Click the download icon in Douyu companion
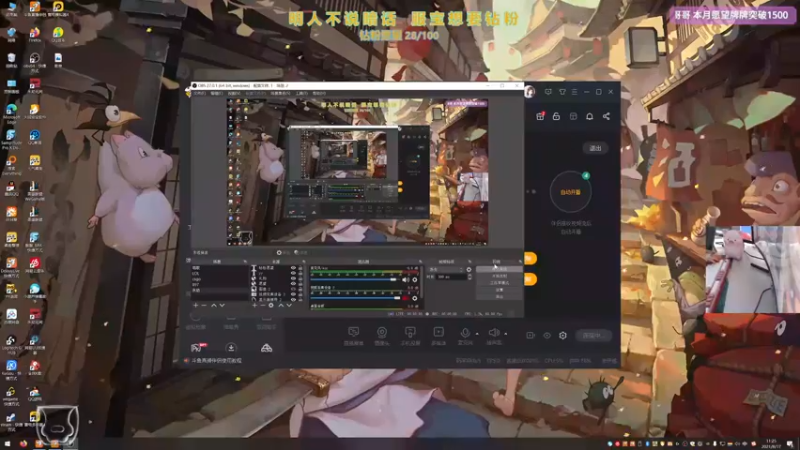This screenshot has width=800, height=450. tap(231, 347)
